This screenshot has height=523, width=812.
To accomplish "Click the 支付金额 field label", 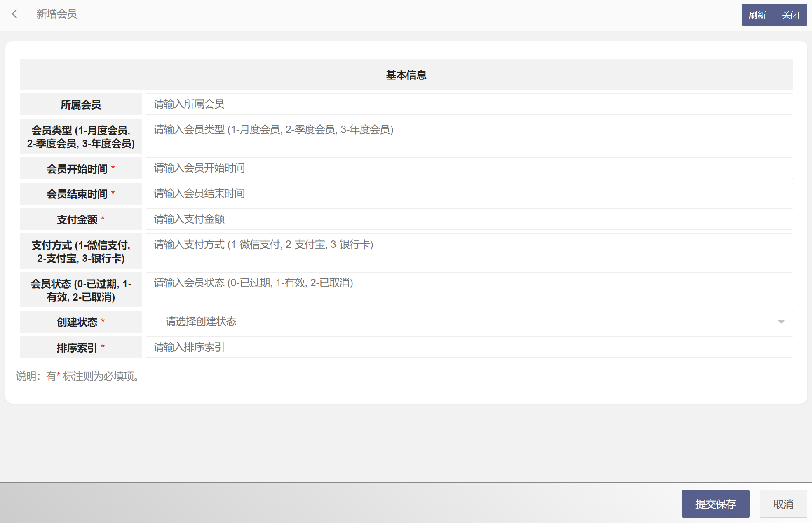I will [x=77, y=219].
